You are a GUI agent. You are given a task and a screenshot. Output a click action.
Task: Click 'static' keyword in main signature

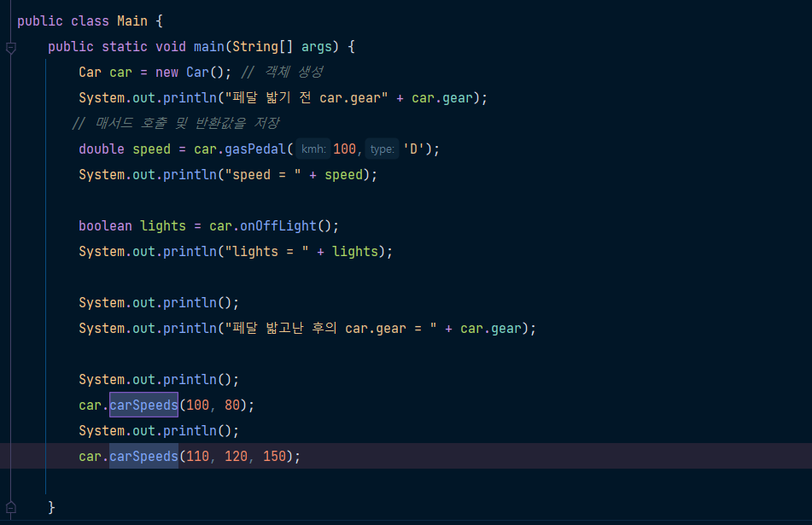tap(125, 47)
